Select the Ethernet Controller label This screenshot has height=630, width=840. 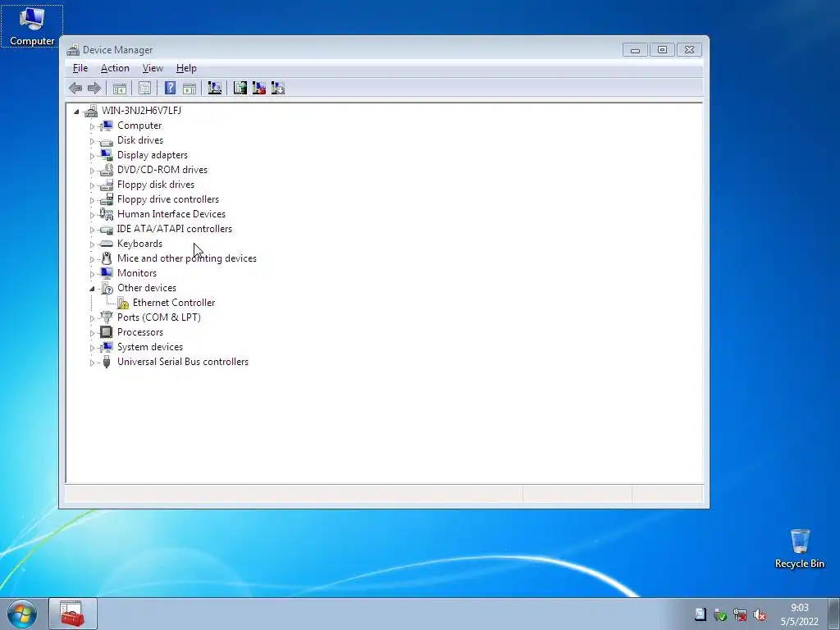click(x=174, y=303)
